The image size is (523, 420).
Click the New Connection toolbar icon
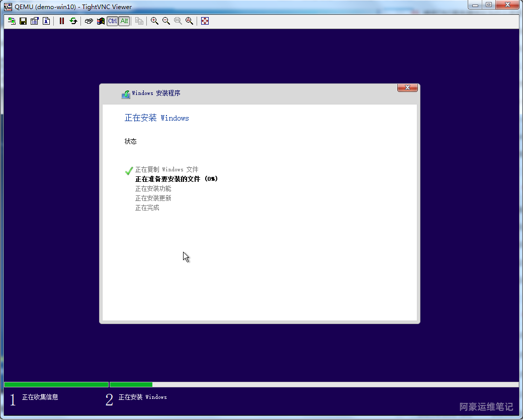[x=12, y=21]
